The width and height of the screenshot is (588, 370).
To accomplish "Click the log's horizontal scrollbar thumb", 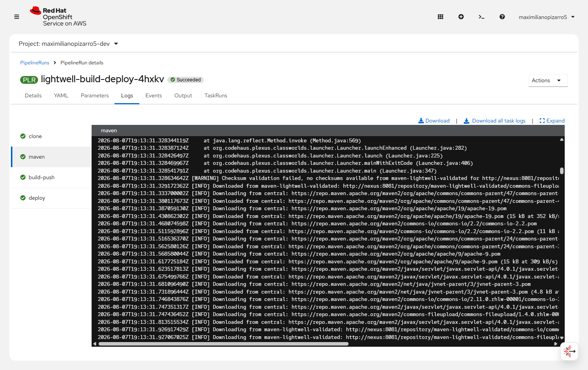I will pos(223,344).
